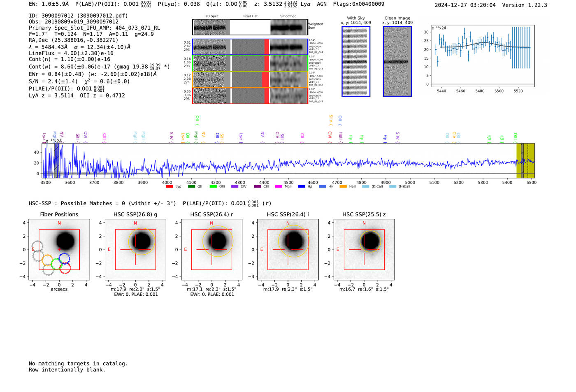Select the '2024-12-27 03:20:04' timestamp
576x392 pixels.
465,5
